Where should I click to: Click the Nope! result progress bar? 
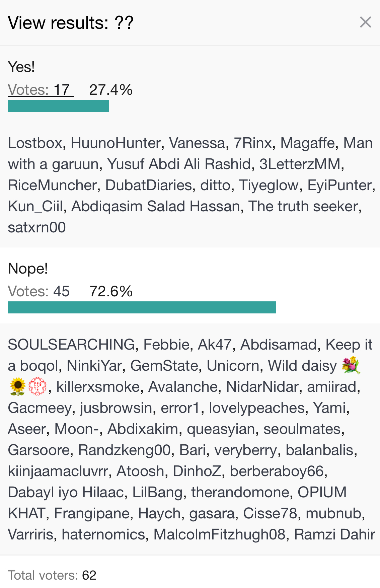pos(142,307)
